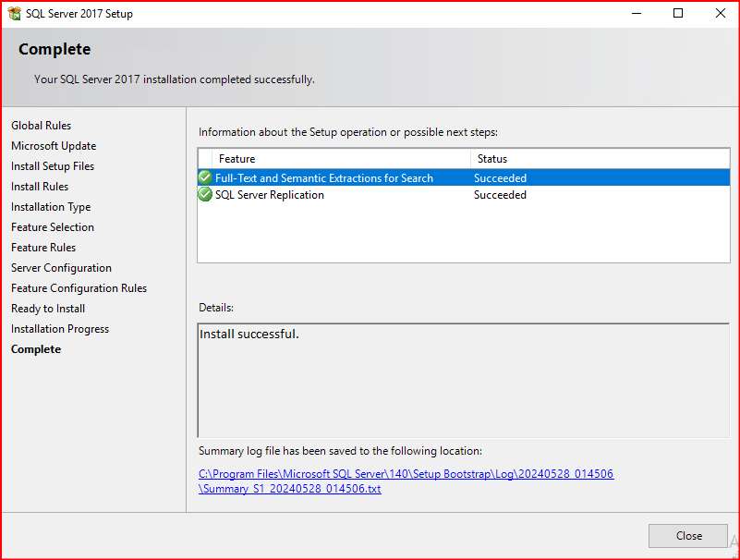This screenshot has width=740, height=560.
Task: Select Install Setup Files step
Action: click(x=53, y=166)
